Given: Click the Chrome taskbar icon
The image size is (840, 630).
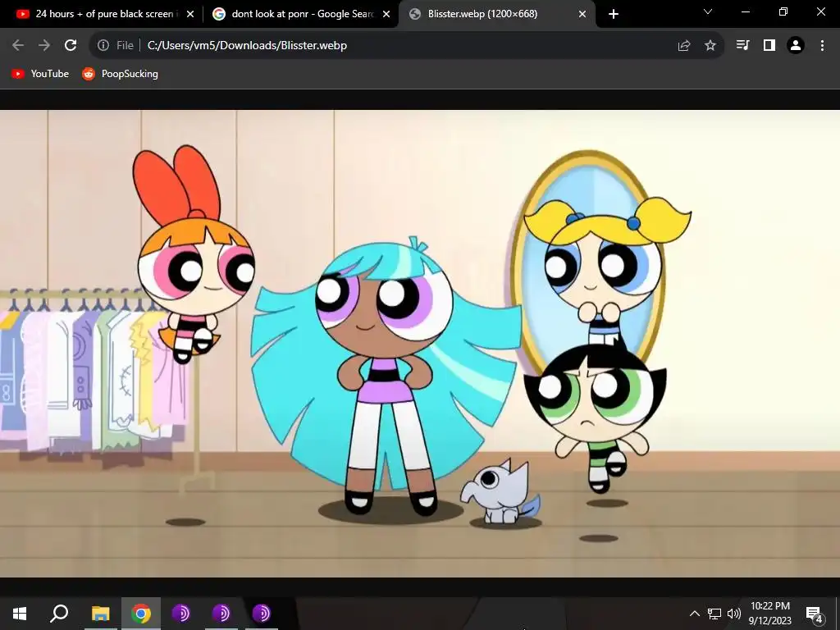Looking at the screenshot, I should [141, 614].
